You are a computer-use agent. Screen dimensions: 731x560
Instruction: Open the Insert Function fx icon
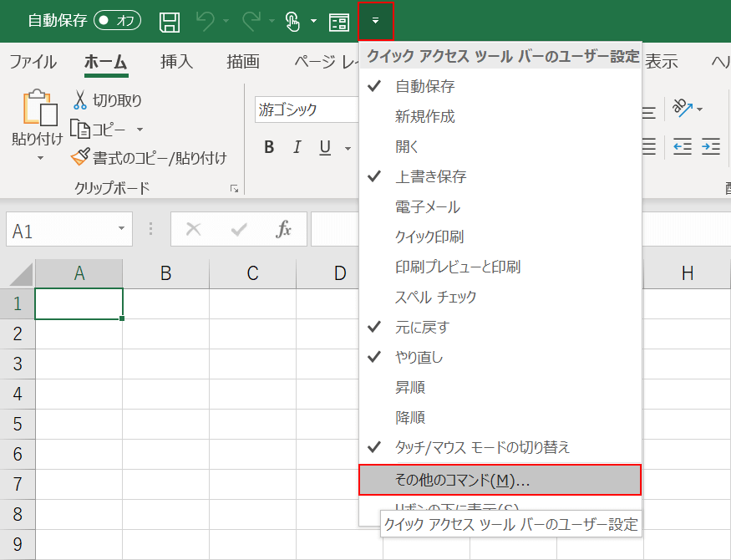coord(282,228)
